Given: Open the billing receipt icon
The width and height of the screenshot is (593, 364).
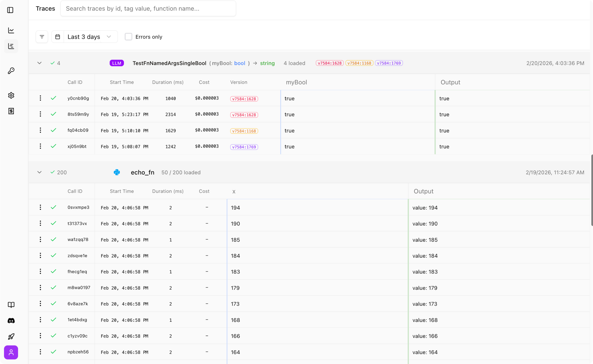Looking at the screenshot, I should pyautogui.click(x=11, y=111).
